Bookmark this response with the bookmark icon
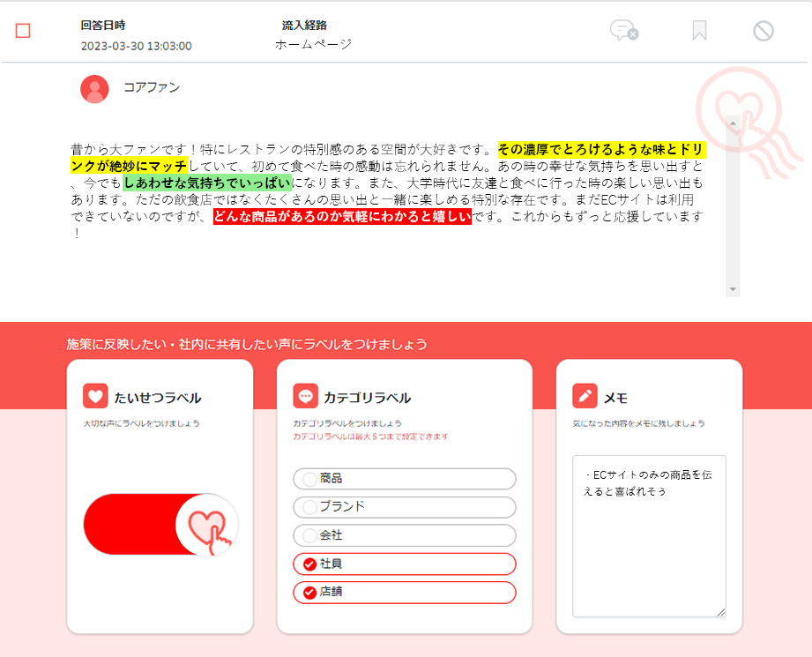Image resolution: width=812 pixels, height=657 pixels. tap(699, 31)
